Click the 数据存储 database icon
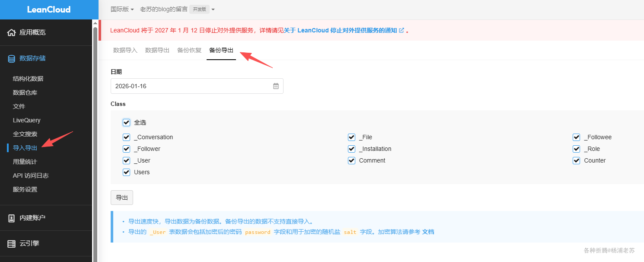644x262 pixels. point(12,58)
